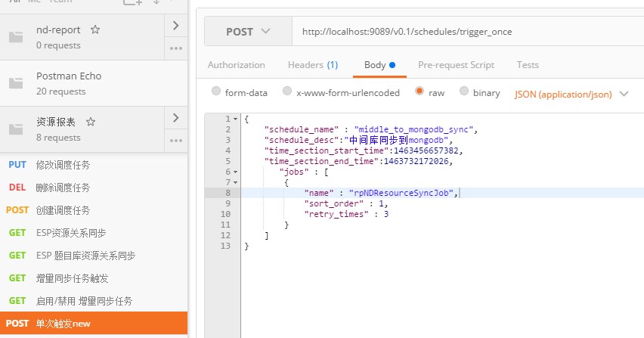Open 资源报表 more options ellipsis

(x=176, y=141)
